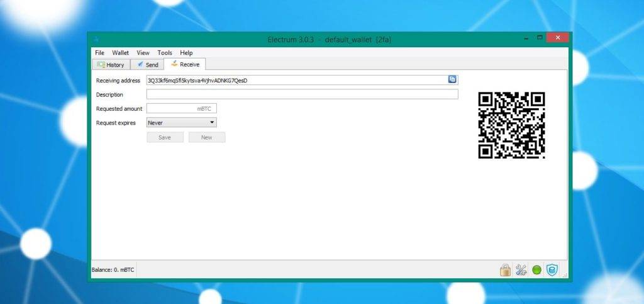Screen dimensions: 644x304
Task: Copy the receiving address to clipboard
Action: (x=452, y=79)
